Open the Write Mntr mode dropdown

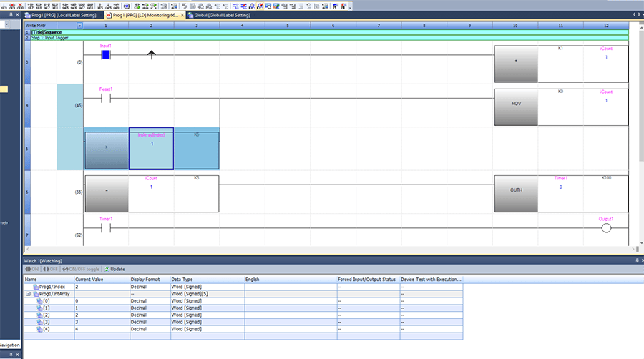pyautogui.click(x=79, y=25)
